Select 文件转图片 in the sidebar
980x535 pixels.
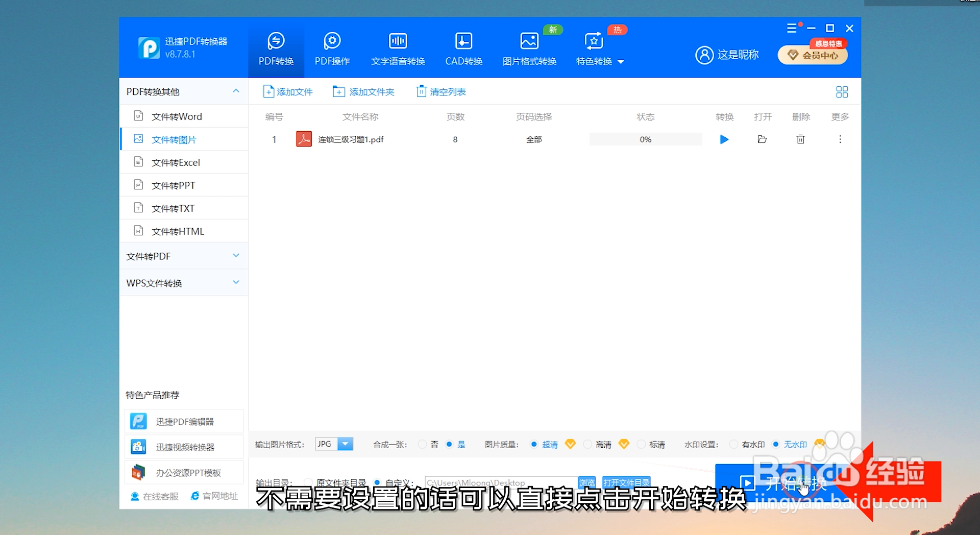184,139
